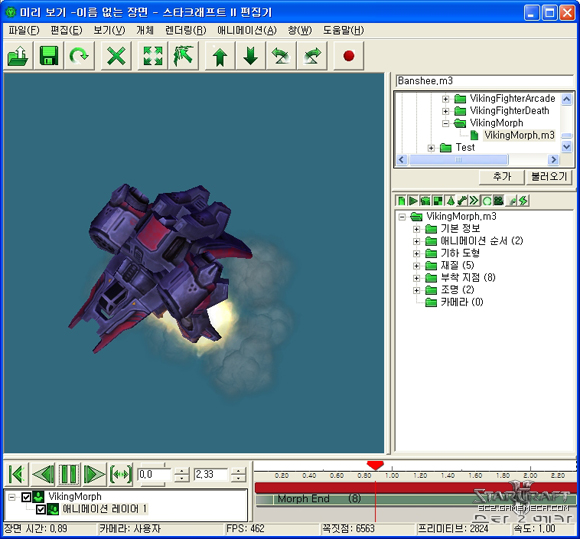Click the double chevron filter icon

[474, 201]
